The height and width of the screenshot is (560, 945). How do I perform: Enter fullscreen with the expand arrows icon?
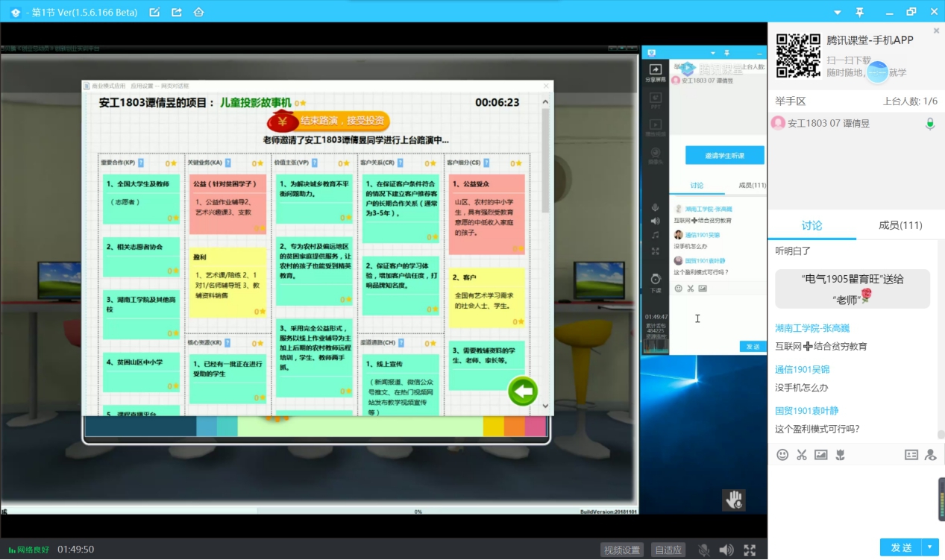click(750, 550)
